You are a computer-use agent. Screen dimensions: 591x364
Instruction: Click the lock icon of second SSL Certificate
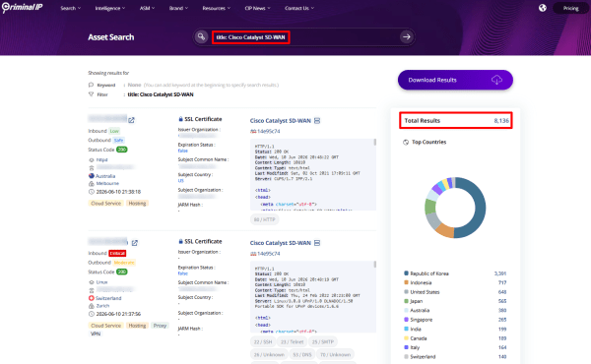point(180,241)
